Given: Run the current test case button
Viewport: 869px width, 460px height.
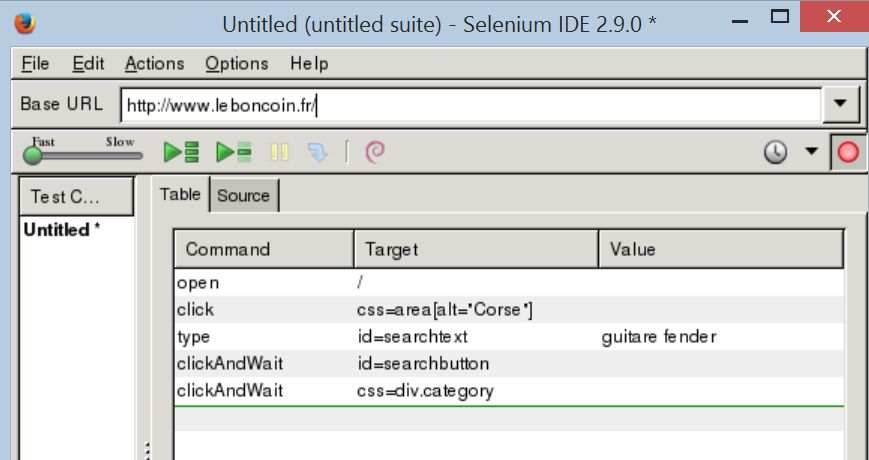Looking at the screenshot, I should coord(234,152).
